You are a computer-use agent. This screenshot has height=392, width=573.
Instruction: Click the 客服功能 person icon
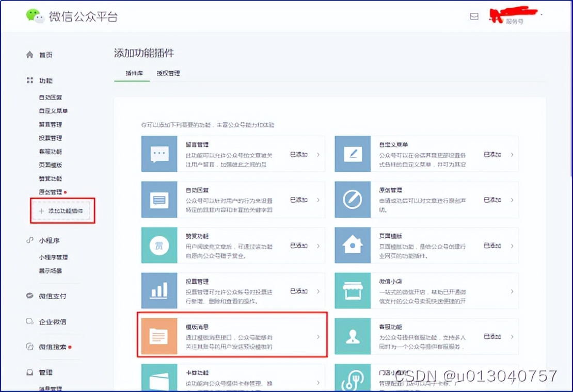click(x=353, y=336)
